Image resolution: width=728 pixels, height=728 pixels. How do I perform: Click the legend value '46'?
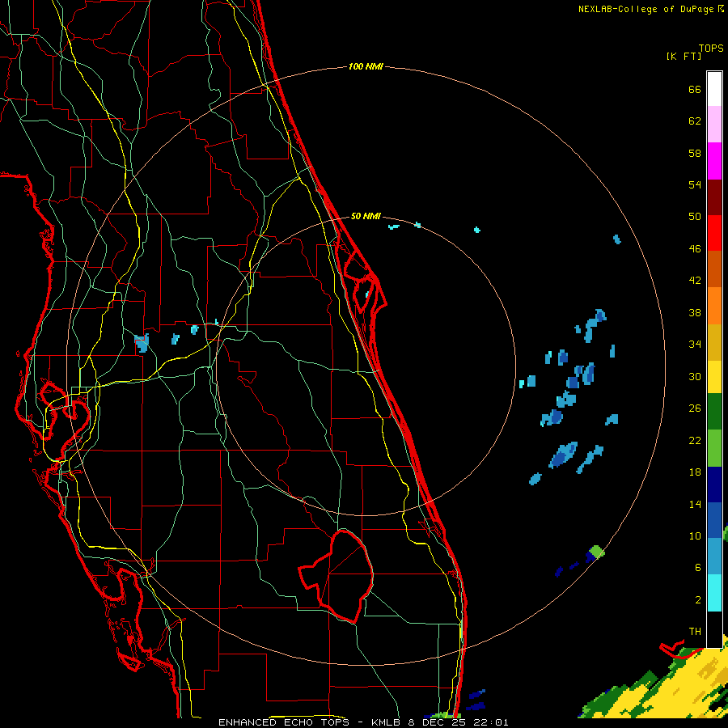(695, 249)
